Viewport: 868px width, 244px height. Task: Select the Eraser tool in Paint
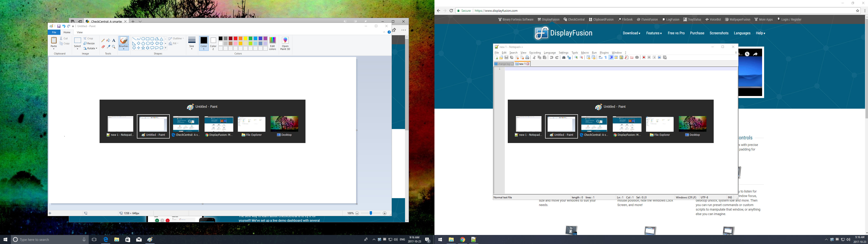(103, 47)
